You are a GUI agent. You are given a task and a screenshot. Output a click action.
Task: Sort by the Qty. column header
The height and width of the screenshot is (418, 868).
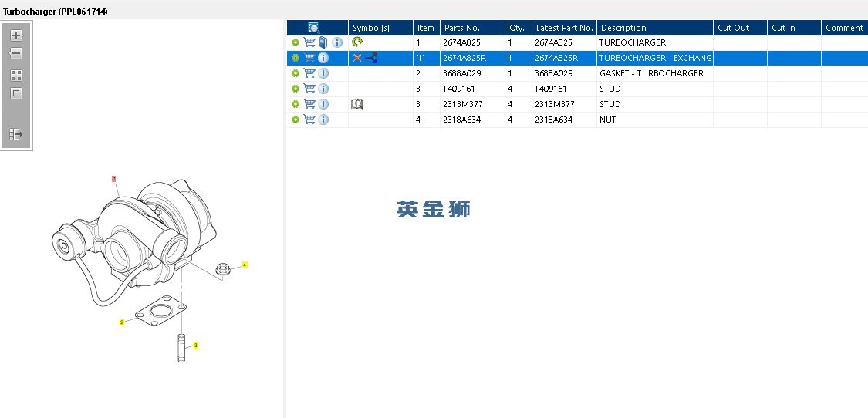pos(518,28)
